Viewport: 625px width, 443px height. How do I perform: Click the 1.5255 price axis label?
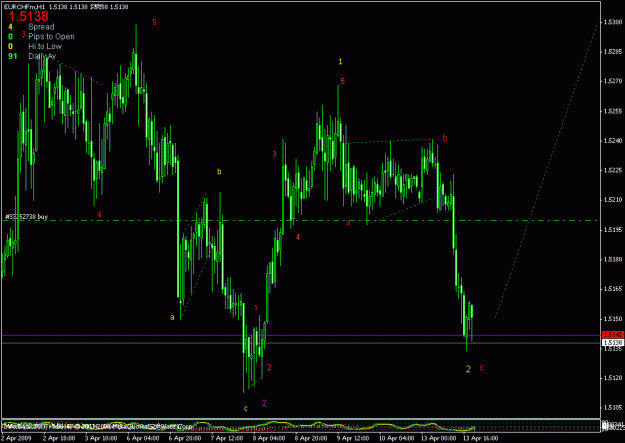pyautogui.click(x=613, y=111)
